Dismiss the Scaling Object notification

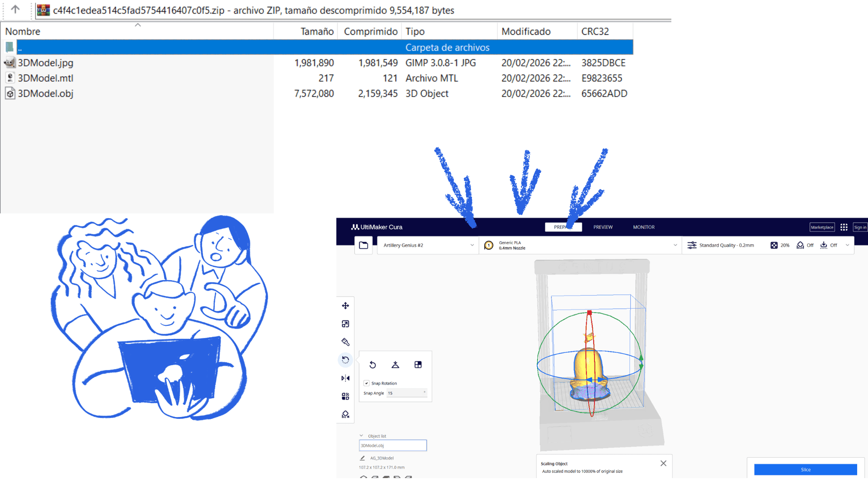(663, 463)
